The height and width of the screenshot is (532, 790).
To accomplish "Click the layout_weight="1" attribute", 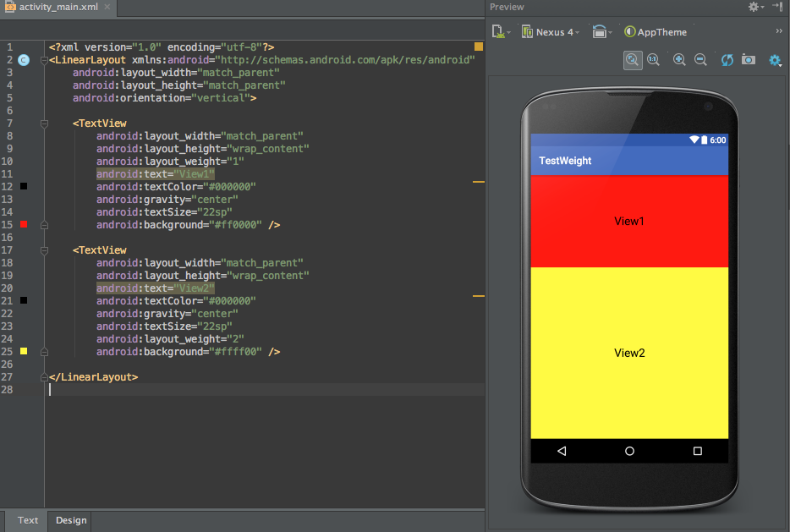I will (x=170, y=162).
